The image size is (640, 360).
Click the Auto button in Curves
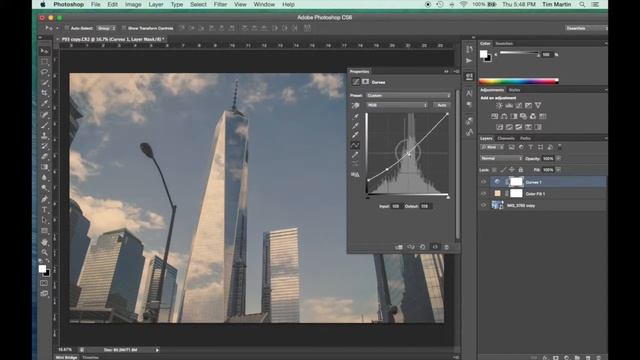pyautogui.click(x=442, y=105)
